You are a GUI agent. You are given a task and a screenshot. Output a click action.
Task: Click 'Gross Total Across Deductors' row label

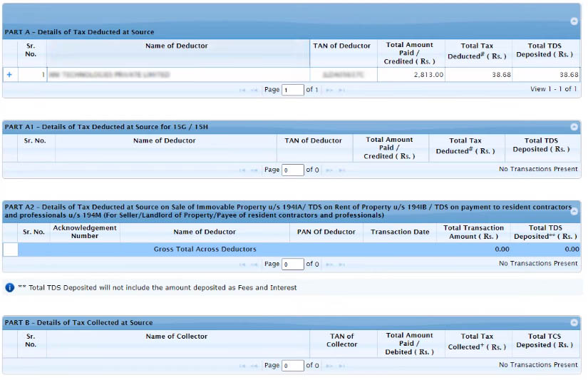click(205, 249)
